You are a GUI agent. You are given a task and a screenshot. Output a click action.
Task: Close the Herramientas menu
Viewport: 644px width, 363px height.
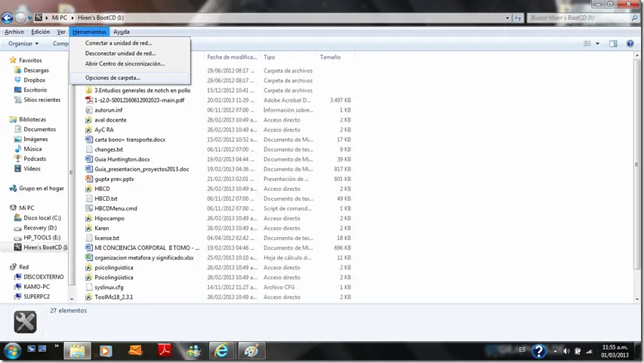click(x=89, y=32)
